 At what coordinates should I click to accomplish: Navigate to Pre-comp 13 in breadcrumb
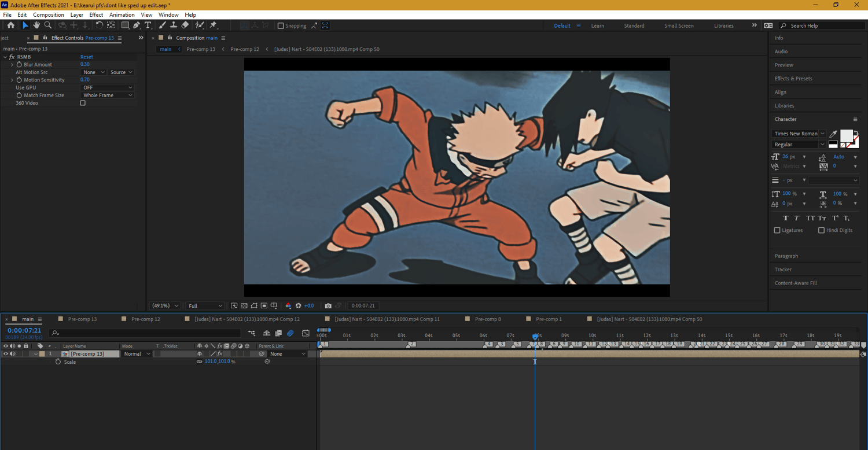coord(201,49)
